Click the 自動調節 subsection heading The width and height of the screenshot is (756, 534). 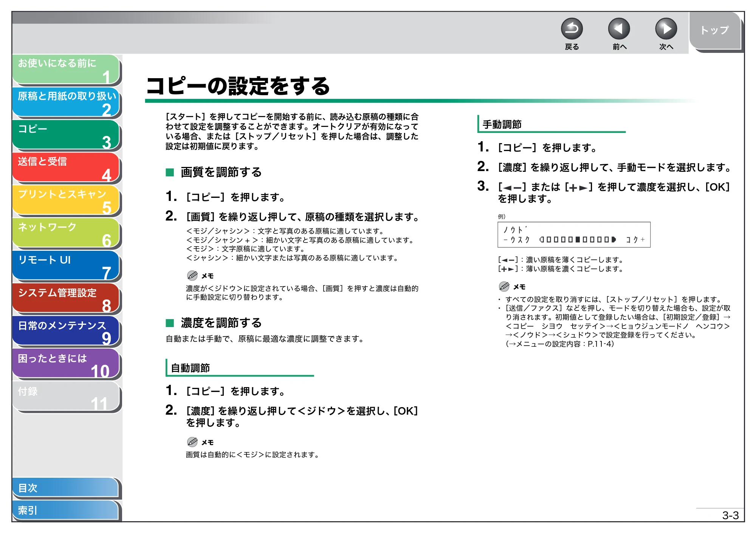pos(190,368)
